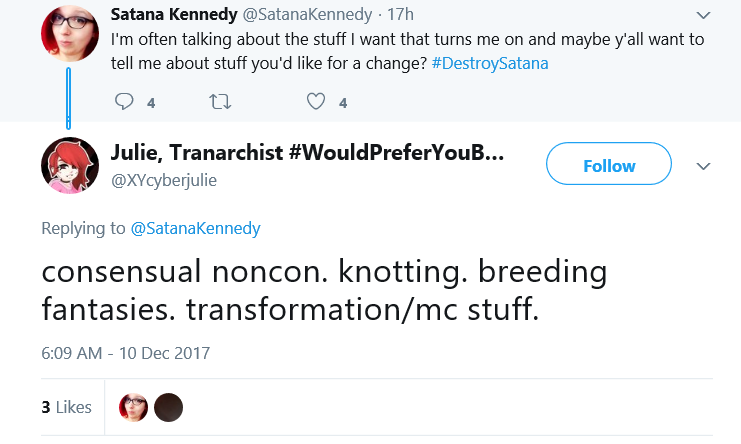Open Satana Kennedy's profile picture
This screenshot has height=444, width=741.
point(70,34)
